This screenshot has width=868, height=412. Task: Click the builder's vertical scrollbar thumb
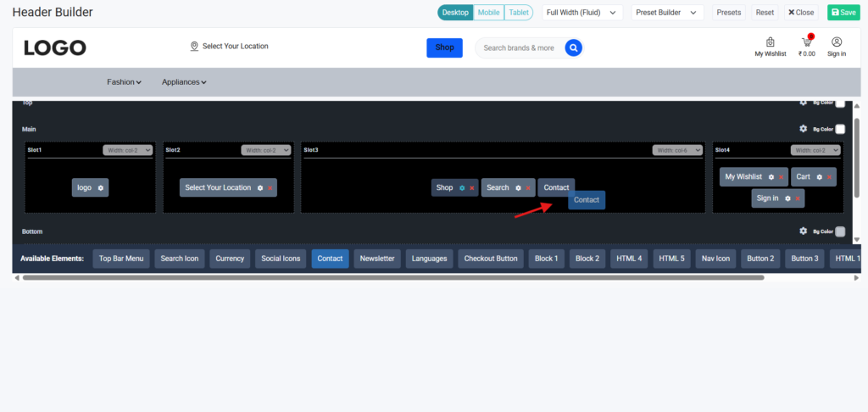(857, 157)
